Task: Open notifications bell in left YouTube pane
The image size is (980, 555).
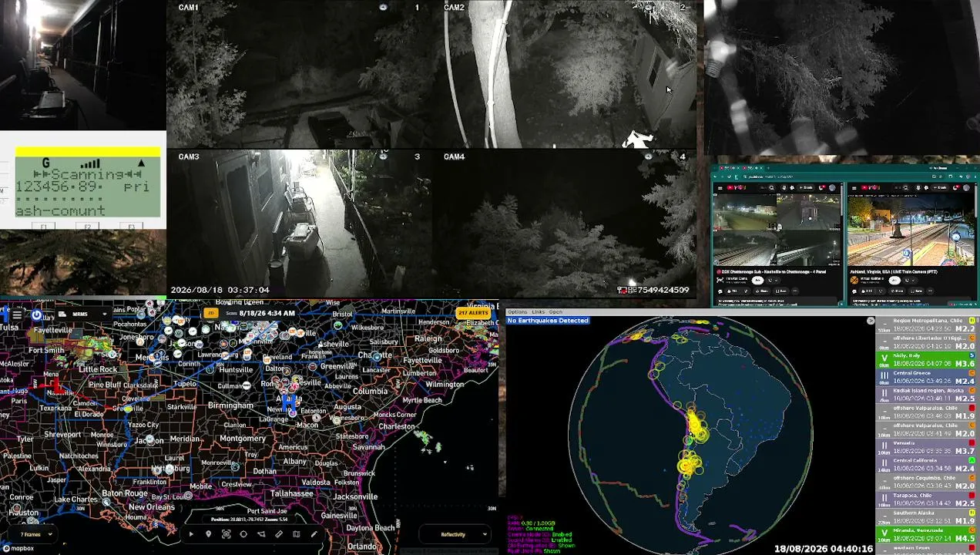Action: coord(822,188)
